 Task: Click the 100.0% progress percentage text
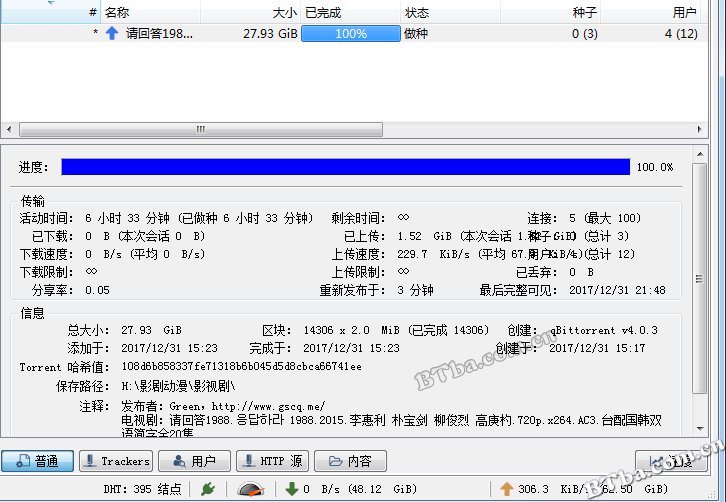coord(655,167)
